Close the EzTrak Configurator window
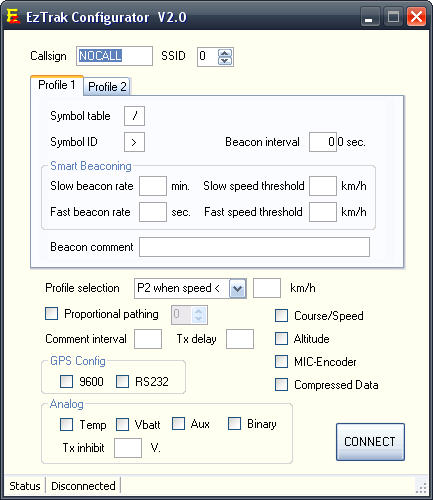433x500 pixels. click(x=416, y=17)
